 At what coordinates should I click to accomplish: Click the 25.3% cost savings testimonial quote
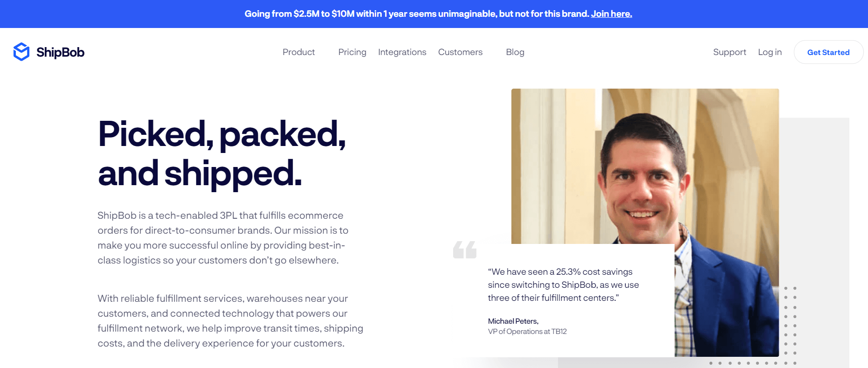(563, 285)
